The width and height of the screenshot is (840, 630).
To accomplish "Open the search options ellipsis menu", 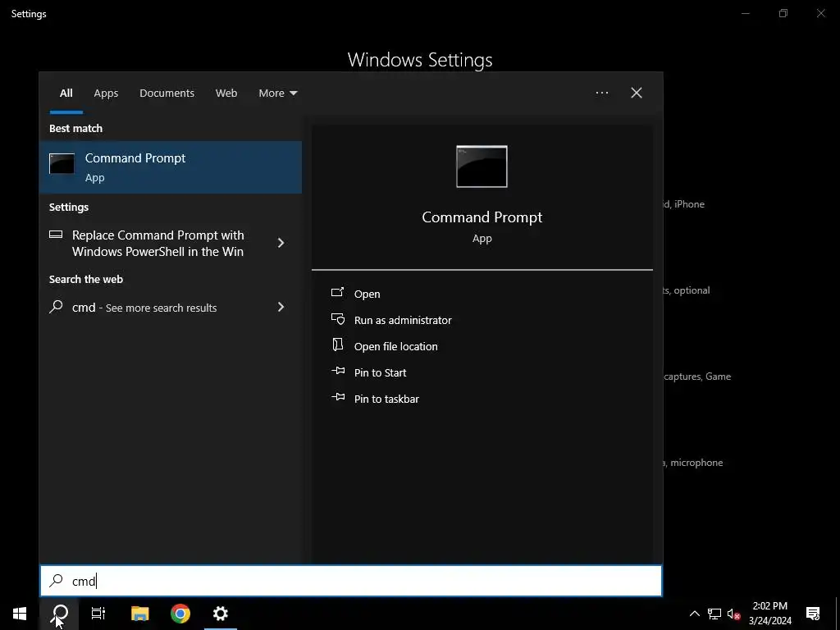I will tap(601, 94).
